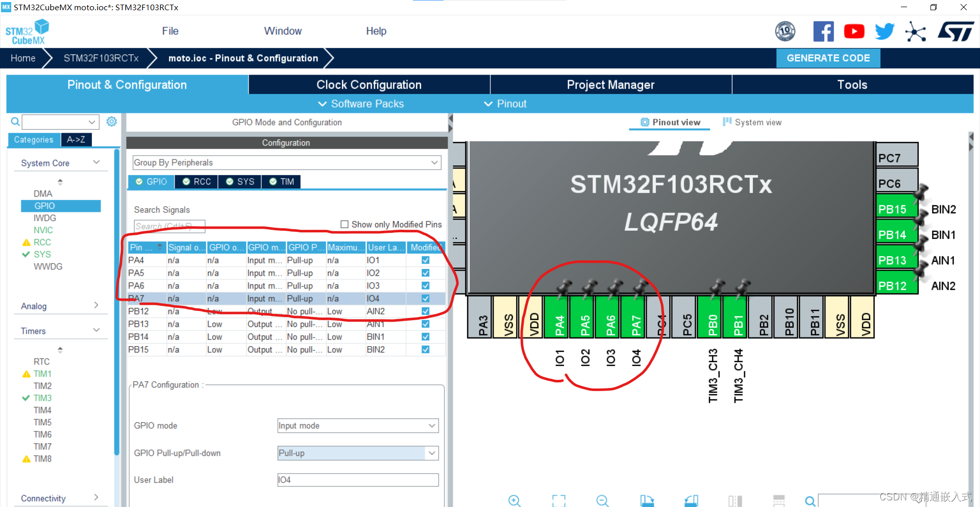The image size is (980, 507).
Task: Open the categories settings gear
Action: click(111, 122)
